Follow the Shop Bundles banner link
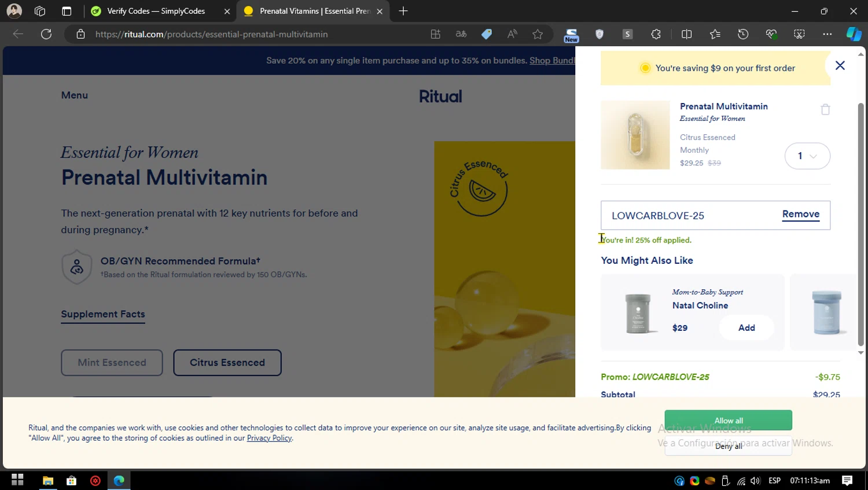Viewport: 868px width, 490px height. click(552, 60)
